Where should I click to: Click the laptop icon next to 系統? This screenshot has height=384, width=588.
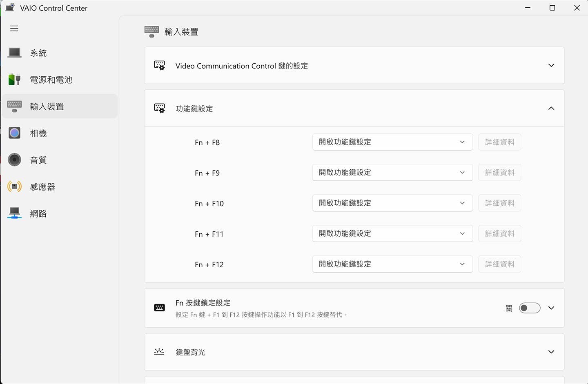[15, 53]
